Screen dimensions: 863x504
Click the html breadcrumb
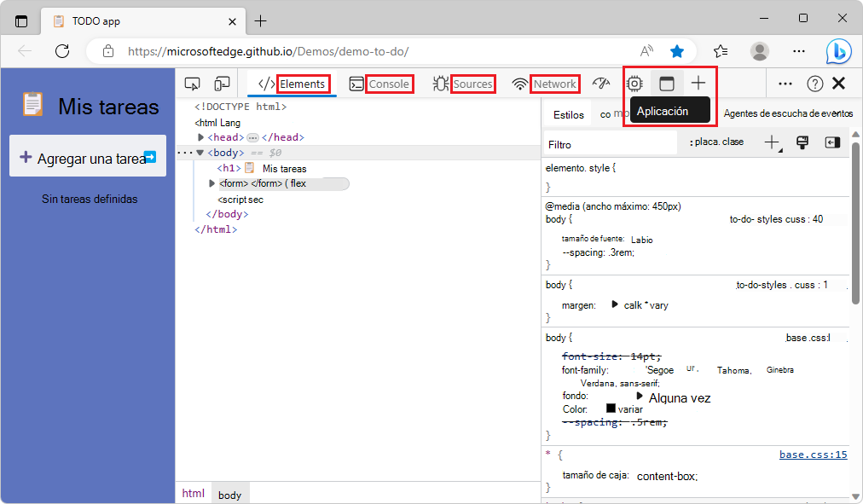(x=194, y=493)
